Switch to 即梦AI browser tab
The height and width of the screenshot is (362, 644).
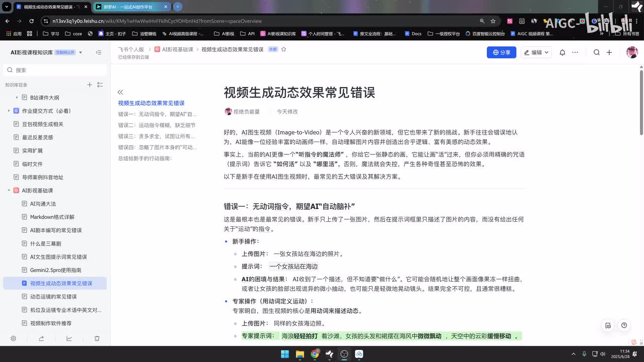(132, 7)
